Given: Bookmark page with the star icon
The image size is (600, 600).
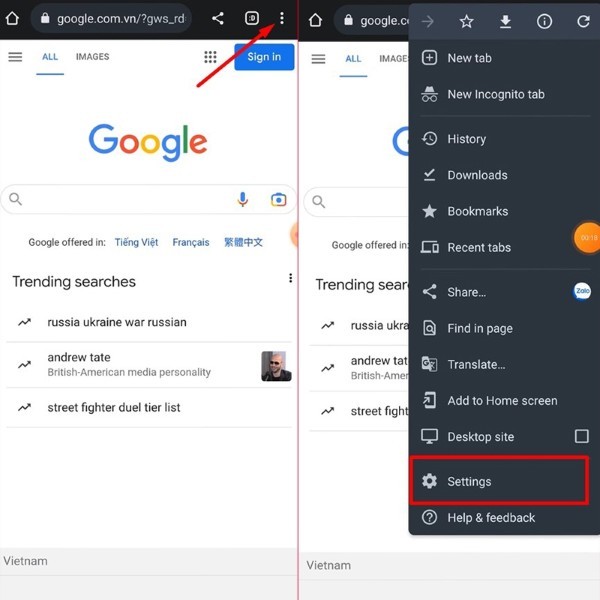Looking at the screenshot, I should (466, 21).
